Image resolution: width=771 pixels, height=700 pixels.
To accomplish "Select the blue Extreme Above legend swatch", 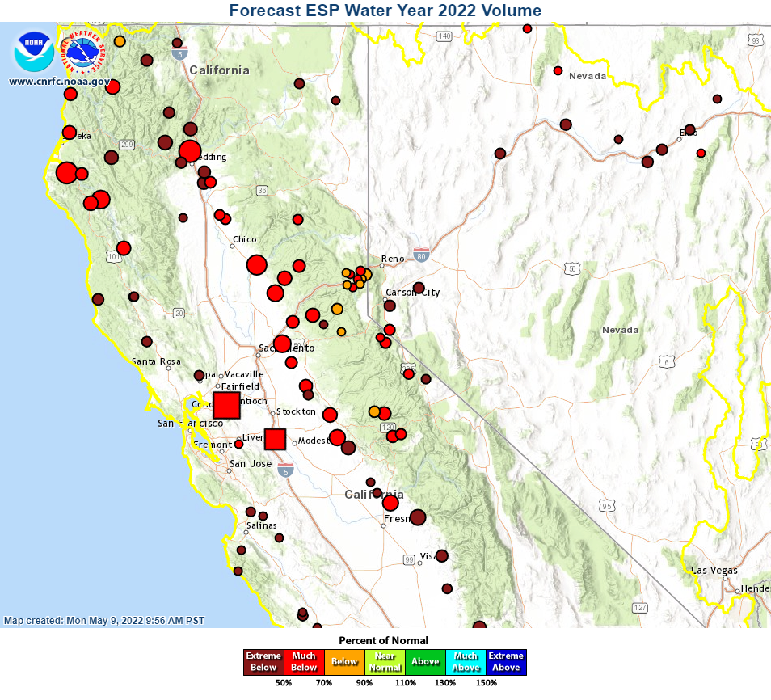I will (506, 662).
